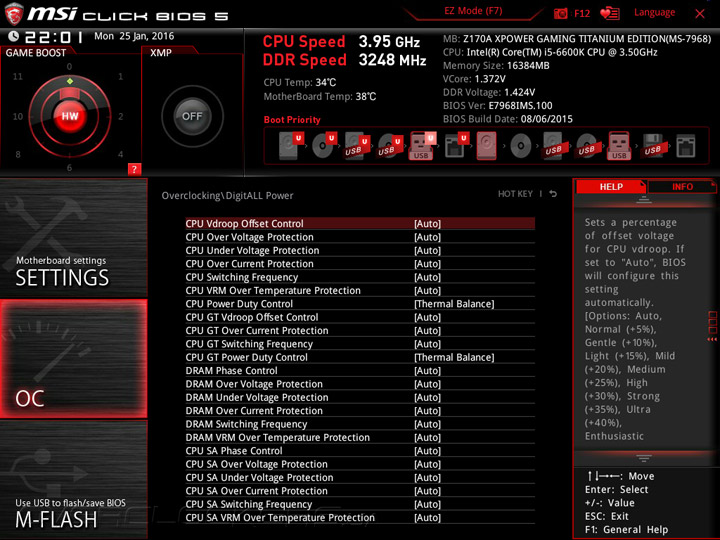
Task: Open CPU GT Power Duty Control value
Action: [x=454, y=357]
